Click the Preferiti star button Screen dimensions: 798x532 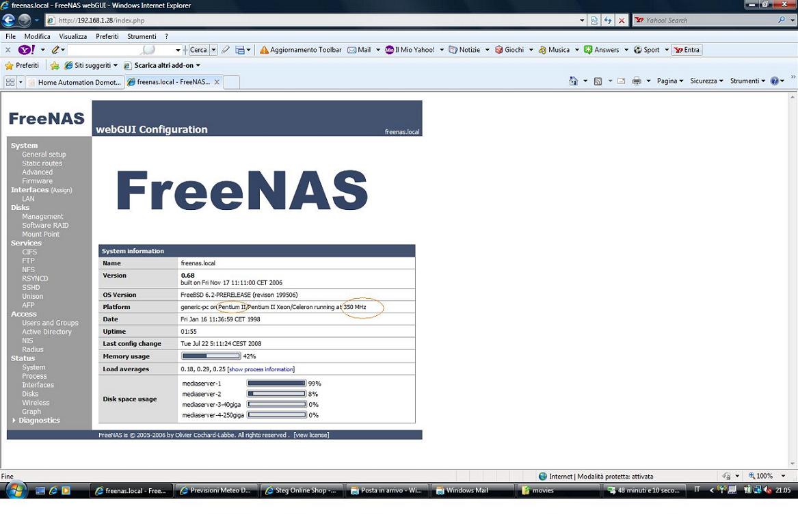click(22, 65)
